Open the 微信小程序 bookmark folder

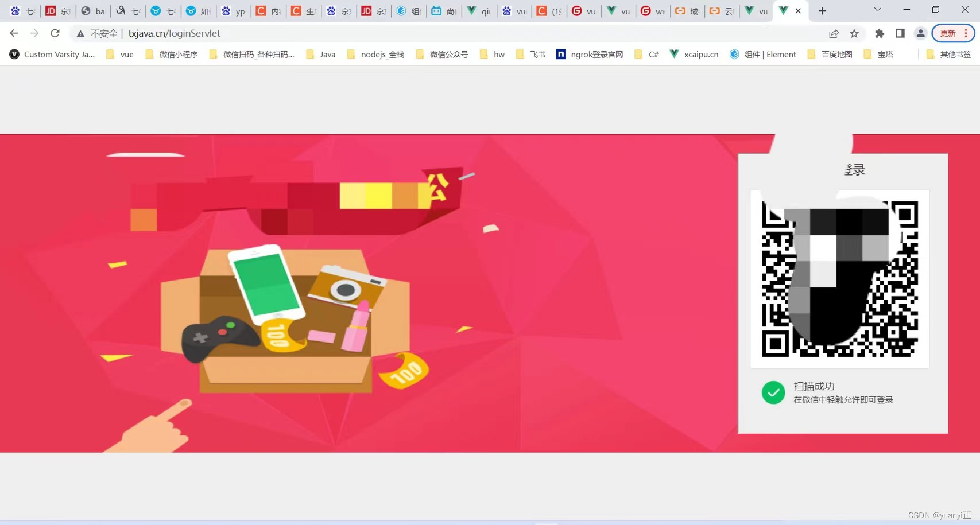coord(172,55)
